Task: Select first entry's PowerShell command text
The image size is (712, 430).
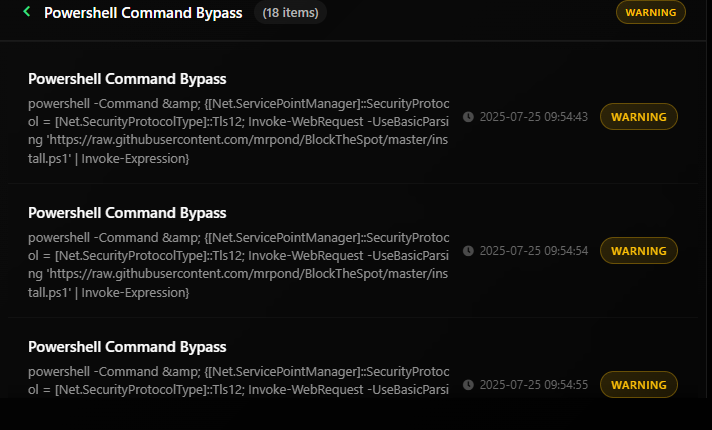Action: [x=239, y=131]
